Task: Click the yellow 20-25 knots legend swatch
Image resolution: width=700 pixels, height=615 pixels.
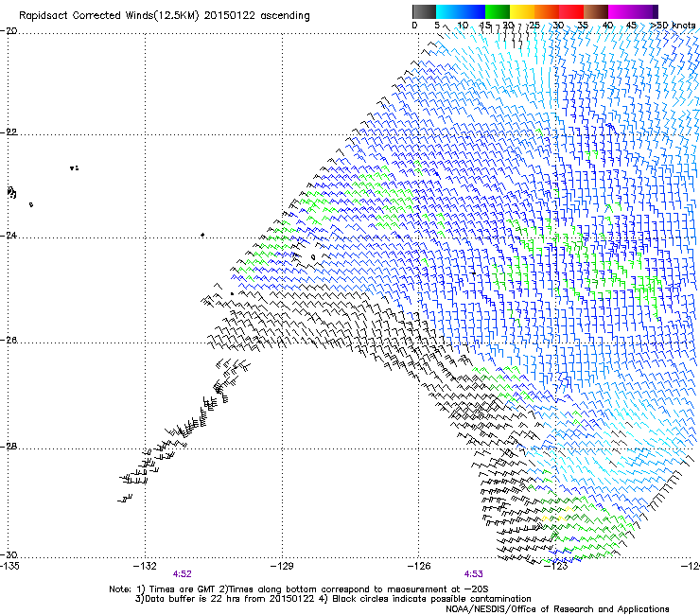Action: pos(522,11)
